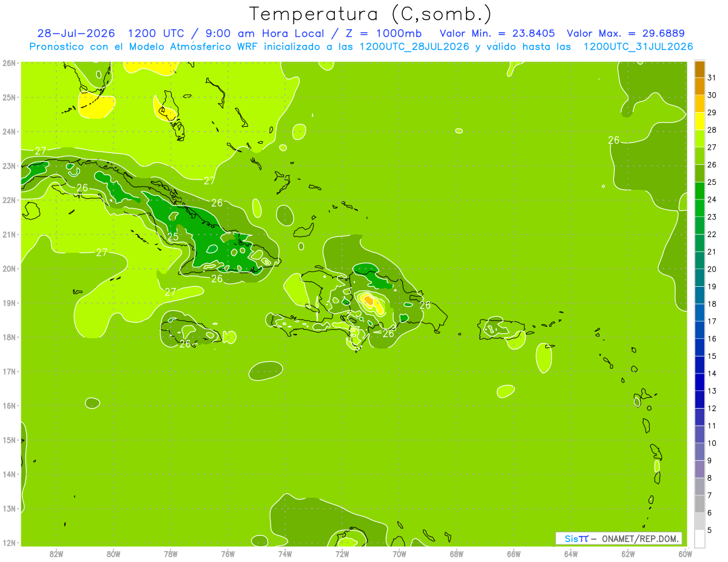
Task: Click the colorbar label "22"
Action: tap(712, 234)
